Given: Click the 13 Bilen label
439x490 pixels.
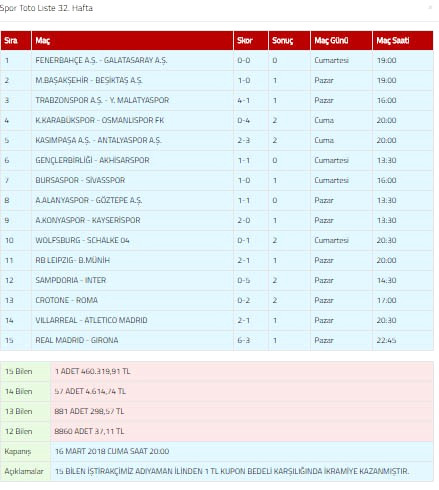Looking at the screenshot, I should (x=19, y=411).
